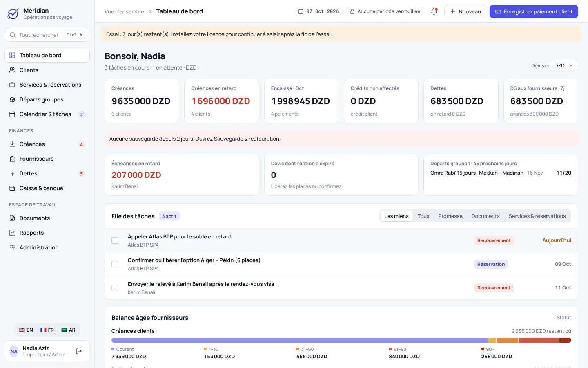Click the Courant segment of the balance bar
The height and width of the screenshot is (368, 588).
point(299,340)
